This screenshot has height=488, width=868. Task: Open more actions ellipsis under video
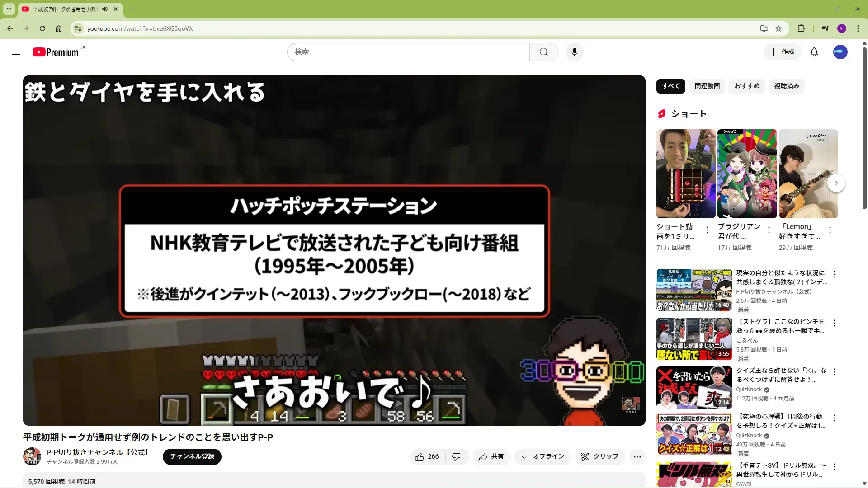[x=637, y=457]
